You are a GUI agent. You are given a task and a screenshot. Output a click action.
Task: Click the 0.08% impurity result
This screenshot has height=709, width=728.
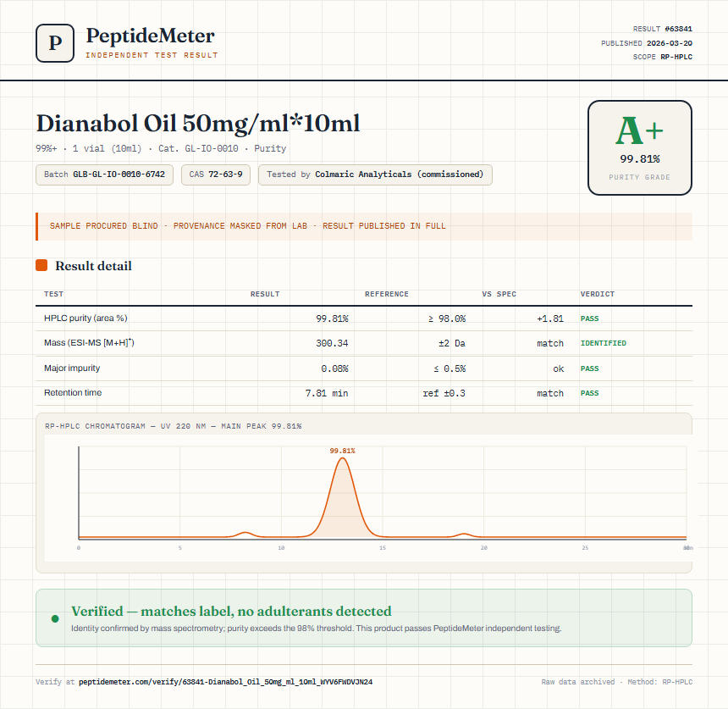coord(334,368)
